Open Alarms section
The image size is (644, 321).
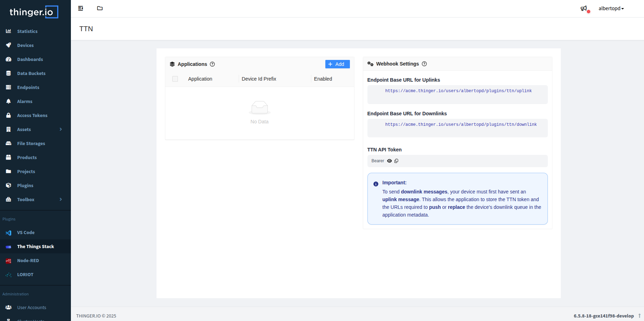tap(35, 101)
